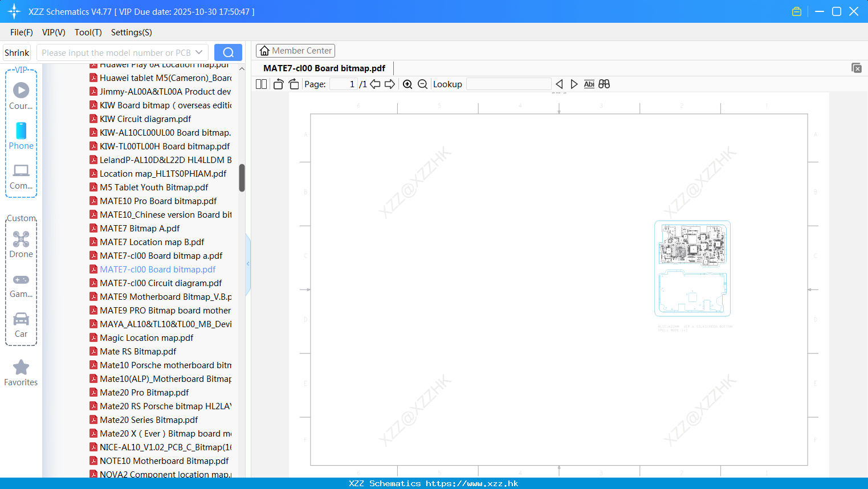Open the Game console category
Screen dimensions: 868x489
pos(21,286)
